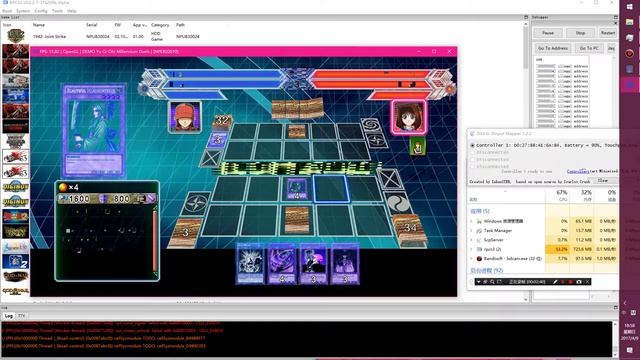Click the ScpServer process name
This screenshot has height=360, width=640.
(x=493, y=240)
